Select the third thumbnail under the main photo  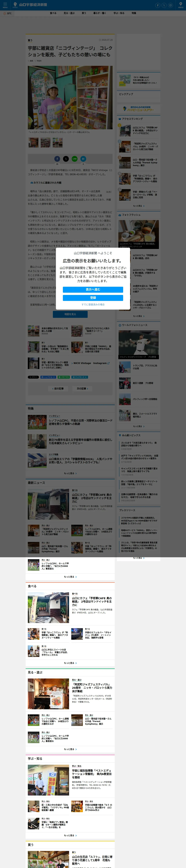(58, 142)
